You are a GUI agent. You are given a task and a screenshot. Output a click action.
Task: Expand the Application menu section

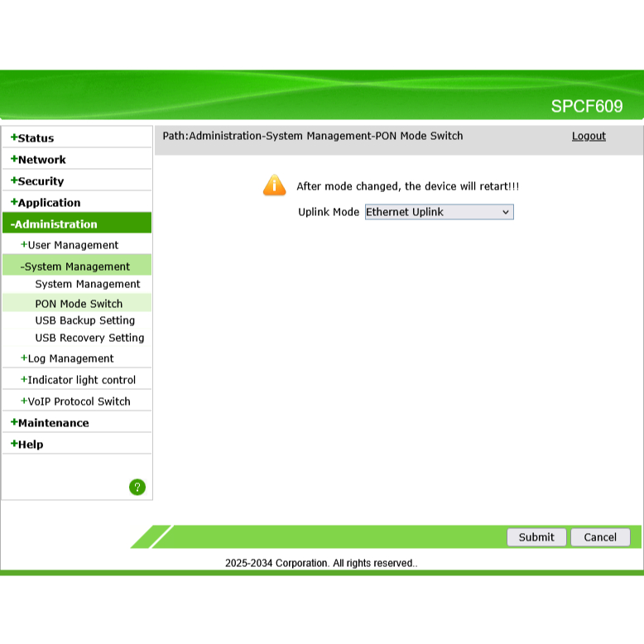click(49, 203)
